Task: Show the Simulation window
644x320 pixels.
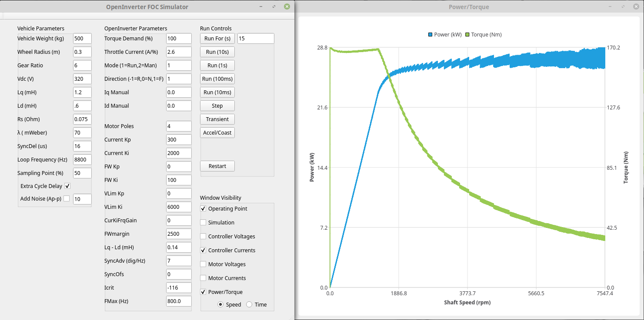Action: pyautogui.click(x=203, y=223)
